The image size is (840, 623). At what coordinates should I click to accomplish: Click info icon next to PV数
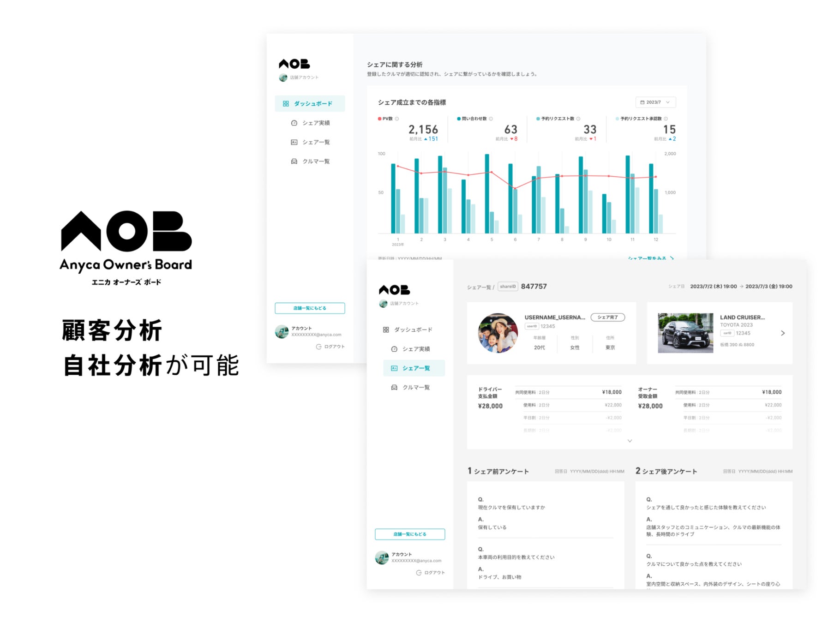click(x=397, y=119)
